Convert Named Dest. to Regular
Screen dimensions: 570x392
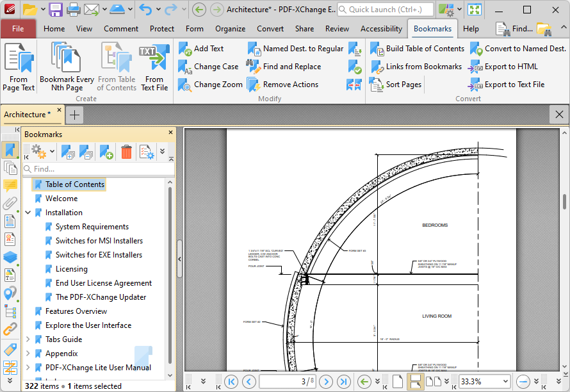coord(295,49)
